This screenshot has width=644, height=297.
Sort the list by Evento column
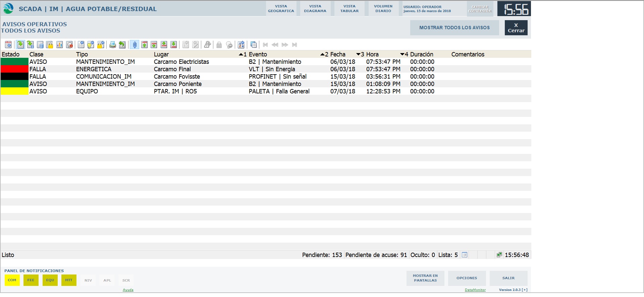258,54
